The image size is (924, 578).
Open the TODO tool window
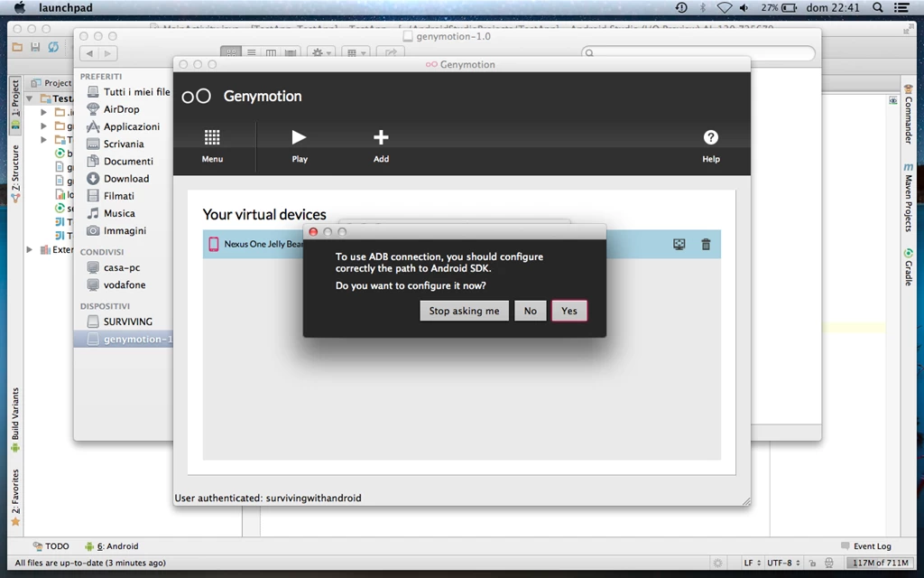pos(51,546)
